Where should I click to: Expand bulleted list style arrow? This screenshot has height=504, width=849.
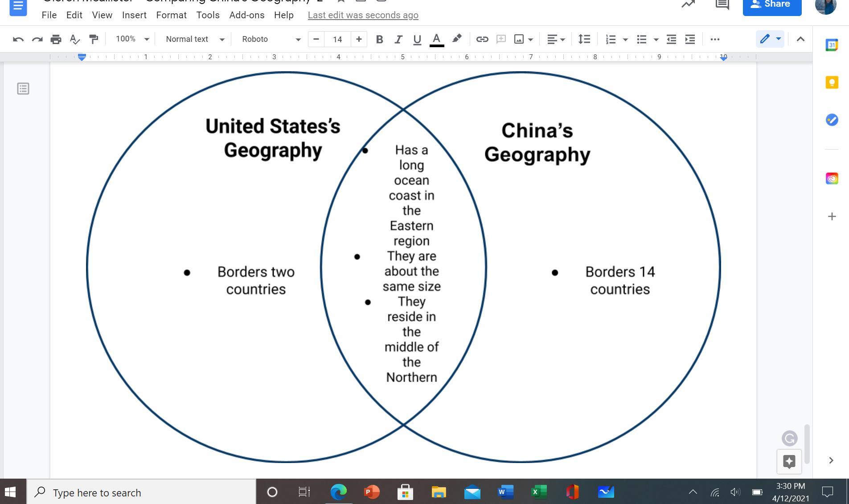pyautogui.click(x=656, y=39)
